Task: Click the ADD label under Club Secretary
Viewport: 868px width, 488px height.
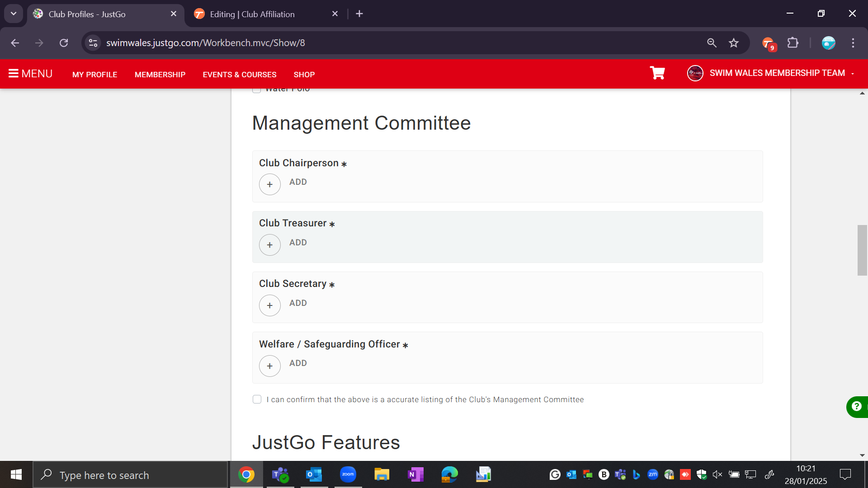Action: click(298, 303)
